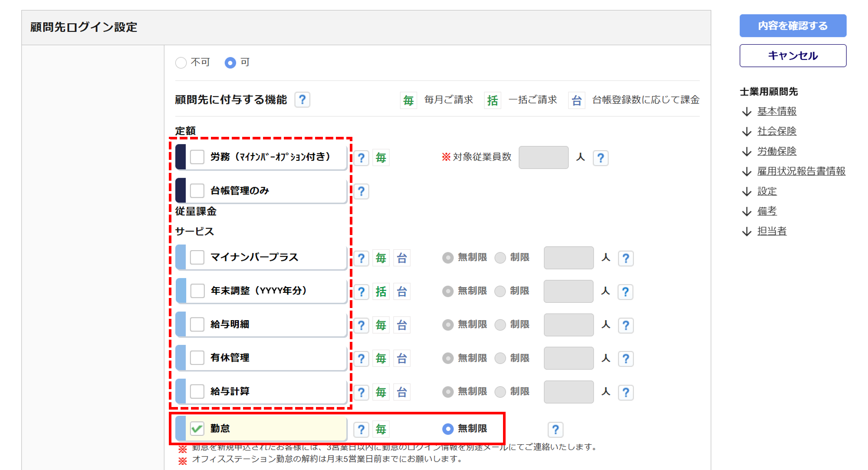This screenshot has width=868, height=470.
Task: Enable the 有休管理 checkbox
Action: [x=197, y=358]
